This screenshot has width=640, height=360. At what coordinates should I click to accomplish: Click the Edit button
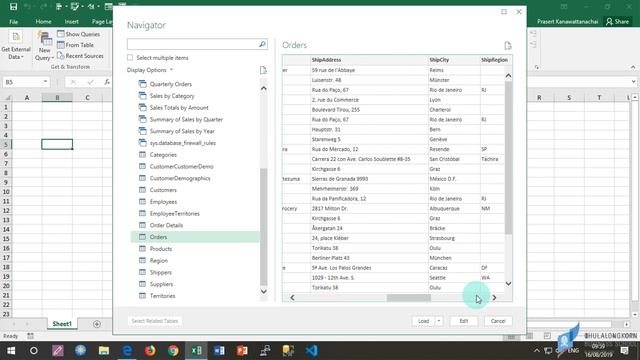point(464,321)
